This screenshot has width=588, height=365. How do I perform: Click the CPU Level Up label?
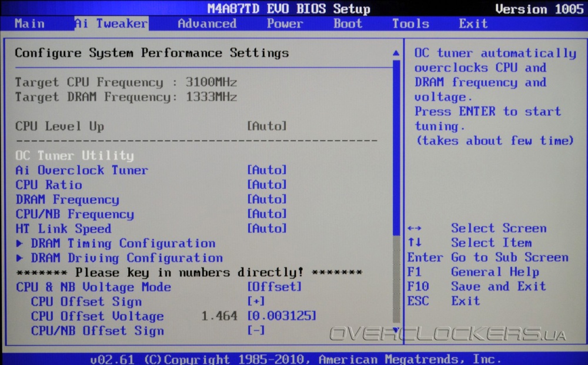59,126
